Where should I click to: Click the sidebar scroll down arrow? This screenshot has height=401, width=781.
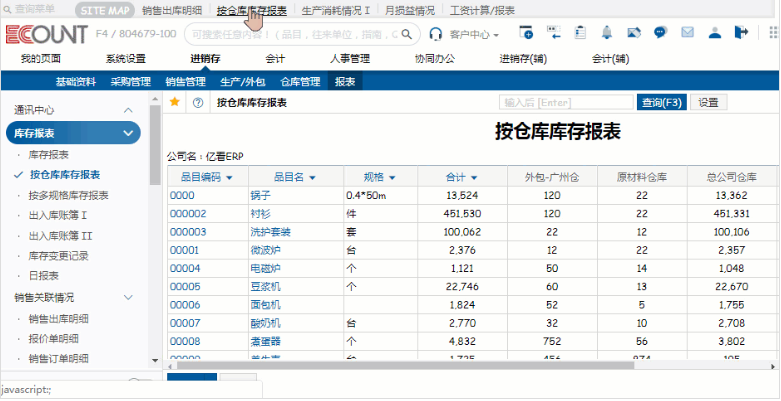(154, 360)
